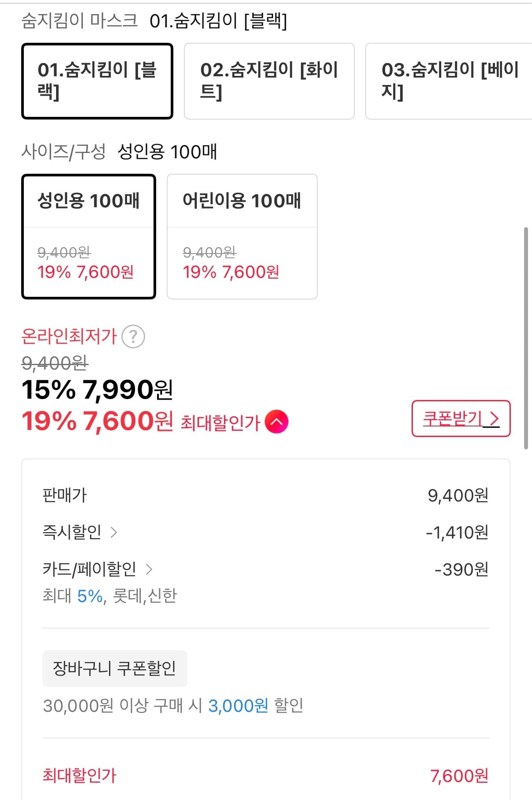Select the 01.숨지킴이 [블랙] option

(x=97, y=81)
